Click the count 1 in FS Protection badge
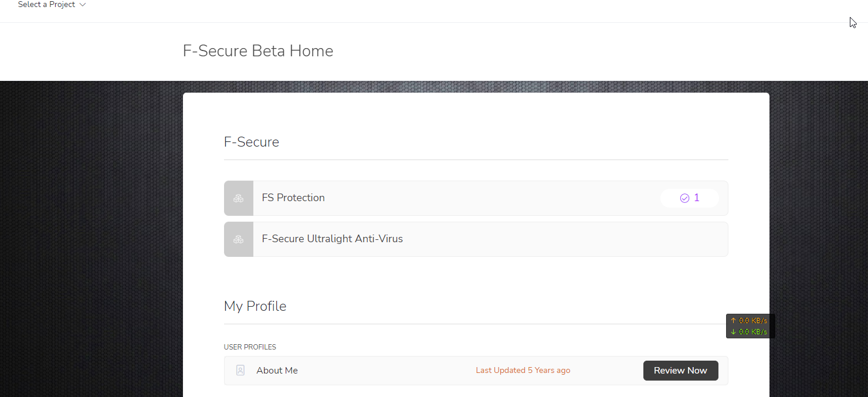The height and width of the screenshot is (397, 868). point(697,198)
